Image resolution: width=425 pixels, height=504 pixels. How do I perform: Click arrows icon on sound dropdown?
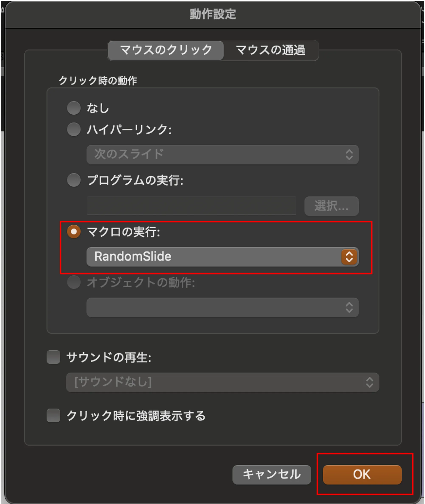pos(370,382)
